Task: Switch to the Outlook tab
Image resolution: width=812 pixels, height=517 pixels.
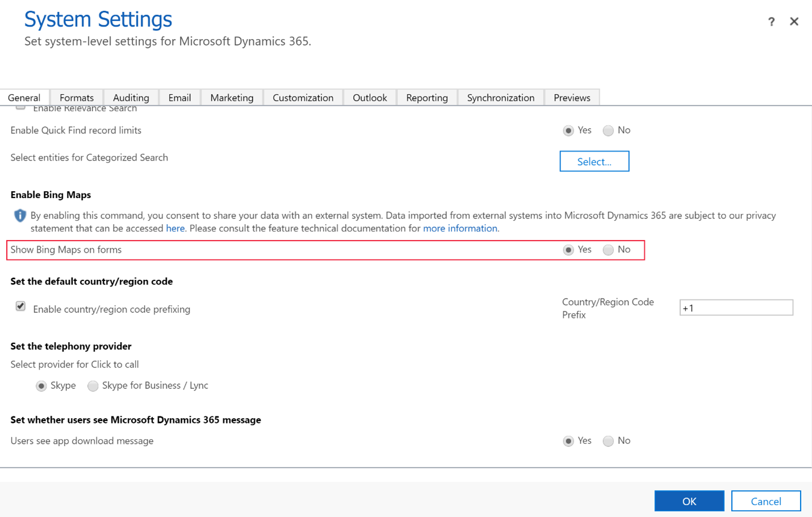Action: pyautogui.click(x=370, y=98)
